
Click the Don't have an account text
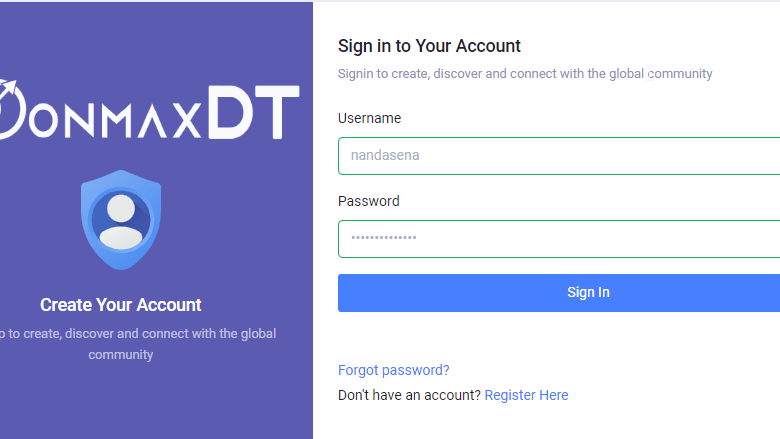point(409,395)
